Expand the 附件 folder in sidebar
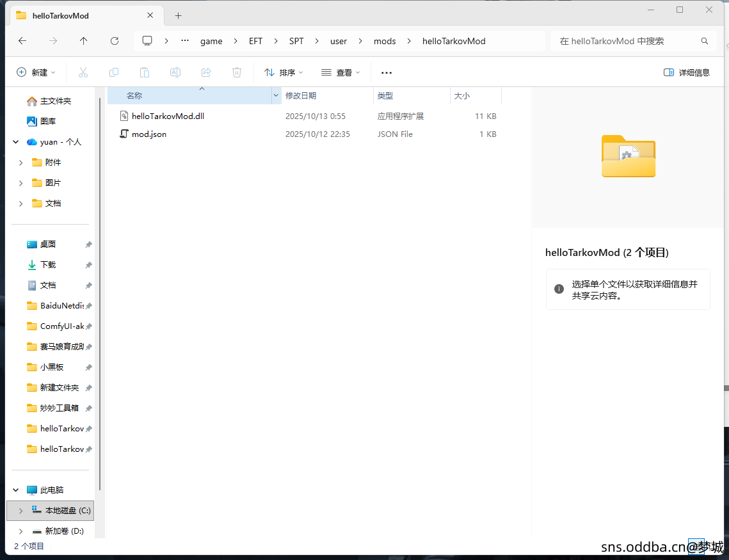This screenshot has width=729, height=560. point(21,163)
